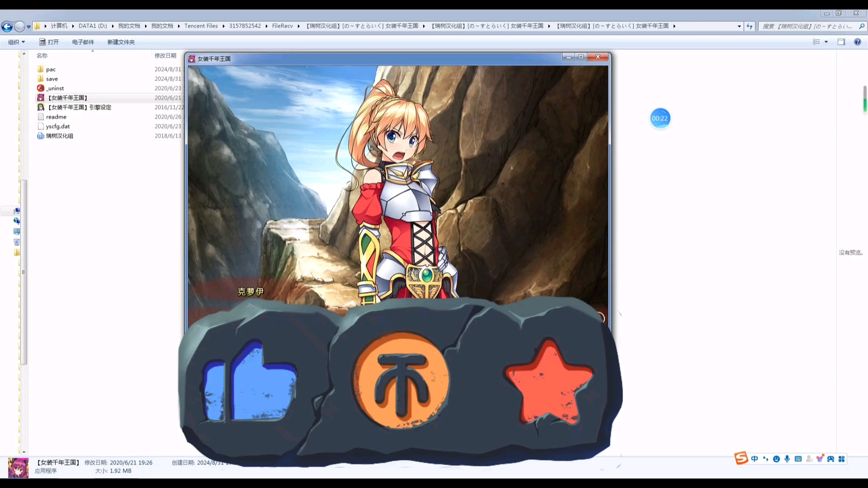868x488 pixels.
Task: Click the 克萝伊 character name label
Action: [250, 292]
